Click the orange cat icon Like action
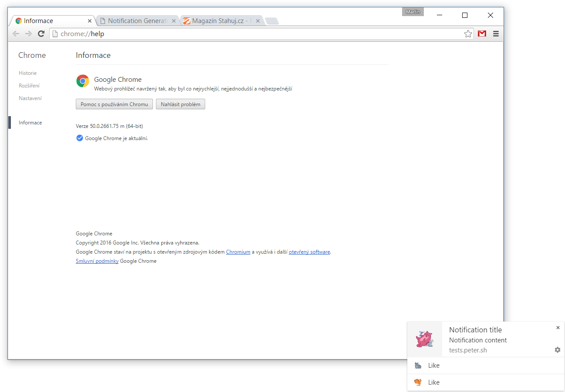Screen dimensions: 565x392 point(485,382)
